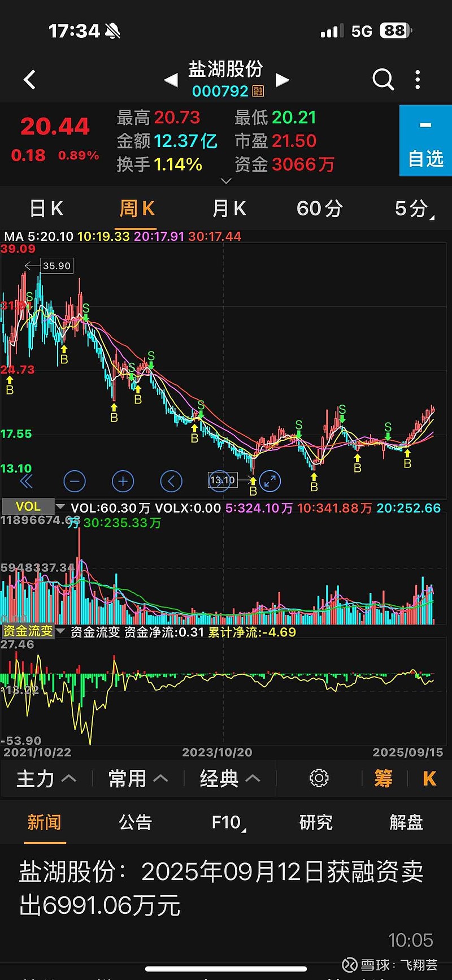Select the 新闻 news tab

point(44,822)
